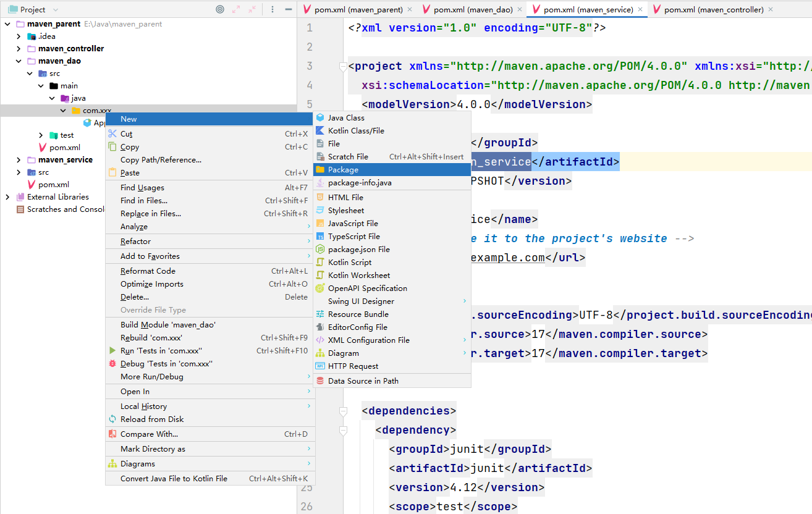Viewport: 812px width, 514px height.
Task: Collapse the java source folder
Action: [x=52, y=98]
